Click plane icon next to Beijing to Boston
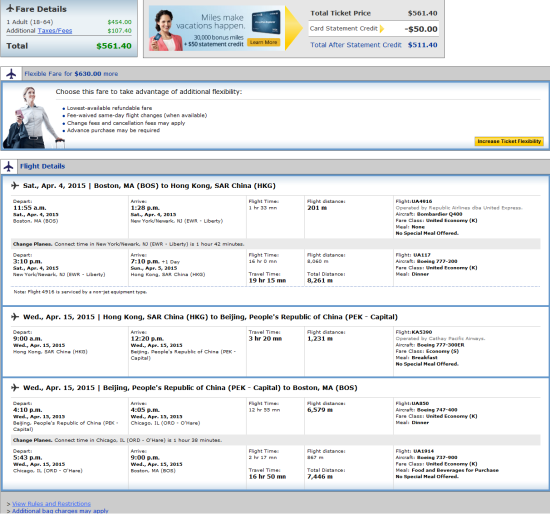 coord(15,388)
